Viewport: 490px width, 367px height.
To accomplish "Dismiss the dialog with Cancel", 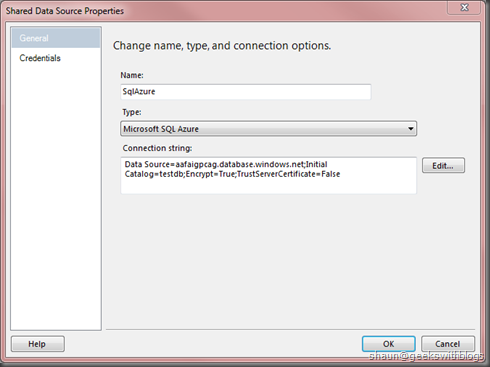I will [x=447, y=344].
